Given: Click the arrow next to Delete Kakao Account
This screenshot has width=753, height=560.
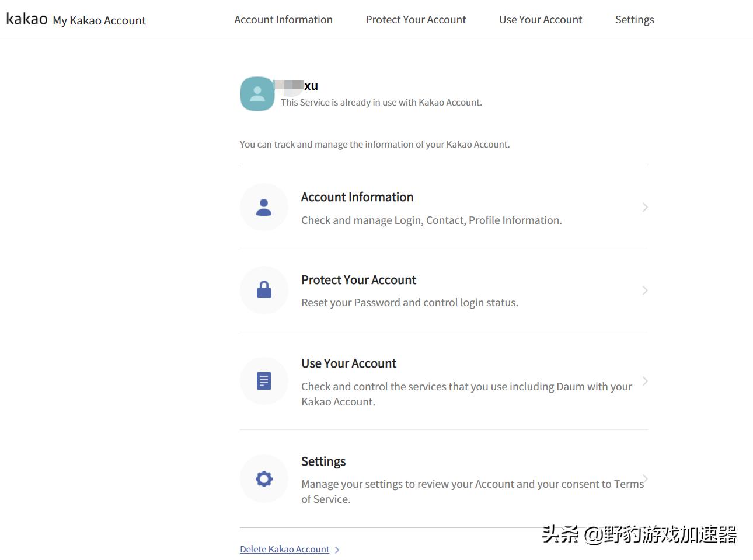Looking at the screenshot, I should tap(337, 549).
